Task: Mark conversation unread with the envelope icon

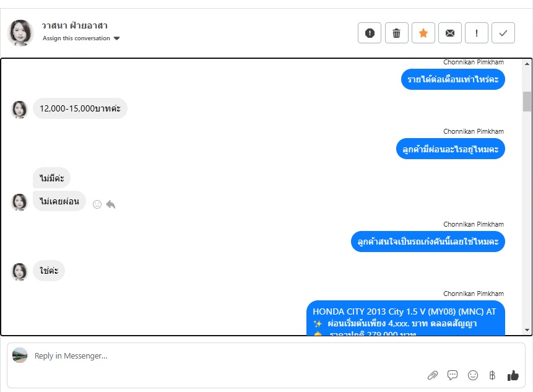Action: click(x=450, y=33)
